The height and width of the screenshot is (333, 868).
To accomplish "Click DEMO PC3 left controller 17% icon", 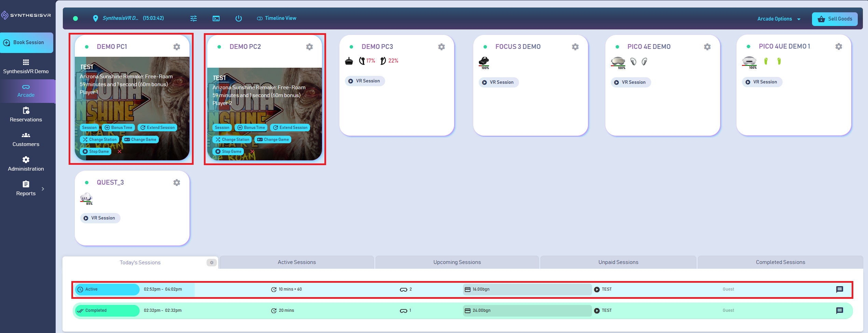I will (x=362, y=61).
